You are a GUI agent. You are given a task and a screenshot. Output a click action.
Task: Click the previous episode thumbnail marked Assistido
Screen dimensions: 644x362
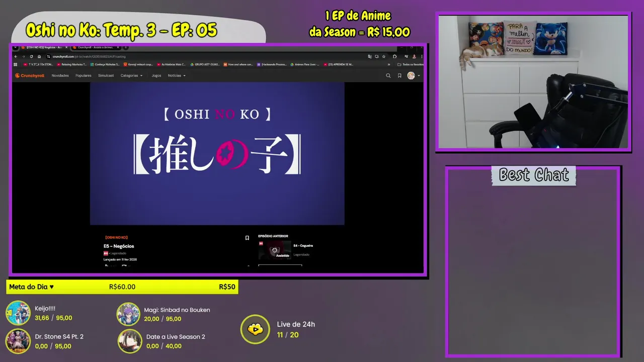tap(274, 250)
